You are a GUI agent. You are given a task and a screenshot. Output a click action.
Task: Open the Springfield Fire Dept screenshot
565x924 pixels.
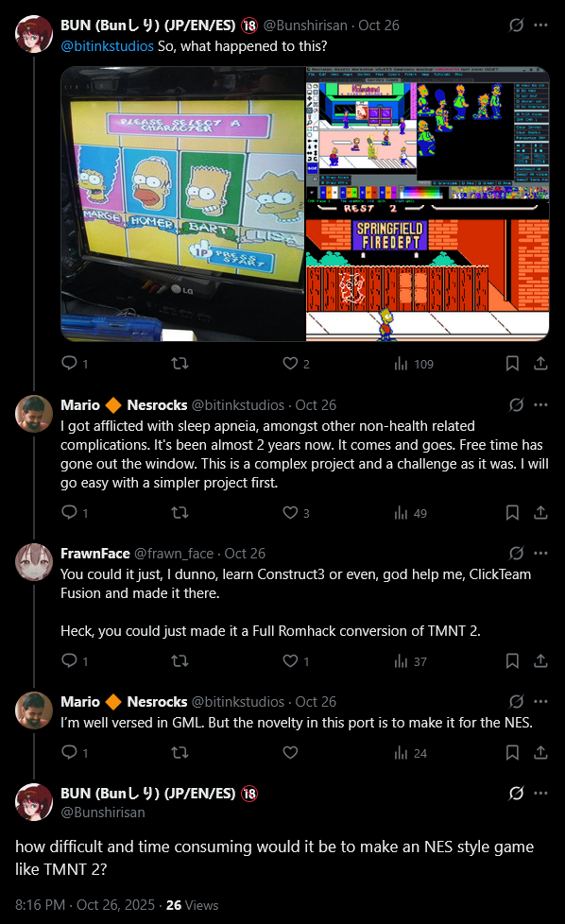click(428, 272)
